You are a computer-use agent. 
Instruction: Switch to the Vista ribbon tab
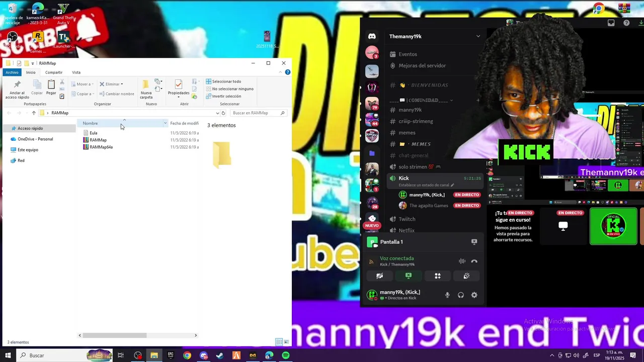point(76,72)
